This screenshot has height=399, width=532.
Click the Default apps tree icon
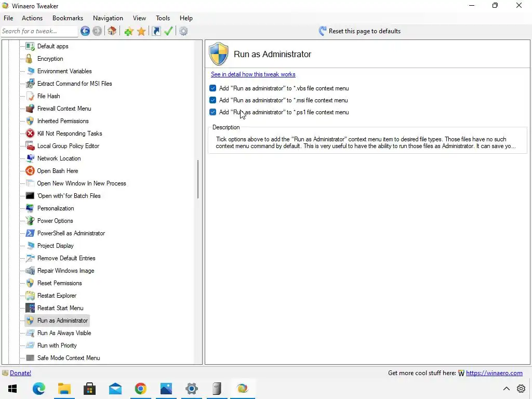30,46
